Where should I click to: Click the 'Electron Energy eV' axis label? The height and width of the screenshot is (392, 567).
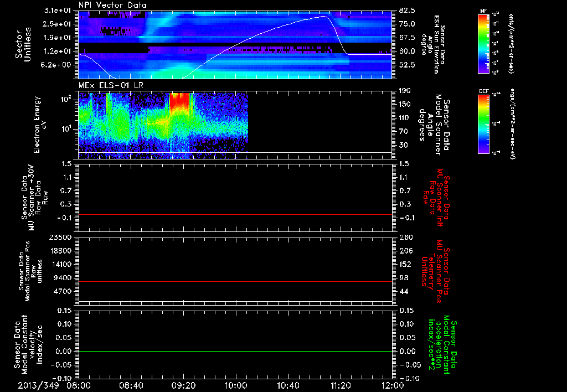point(40,125)
